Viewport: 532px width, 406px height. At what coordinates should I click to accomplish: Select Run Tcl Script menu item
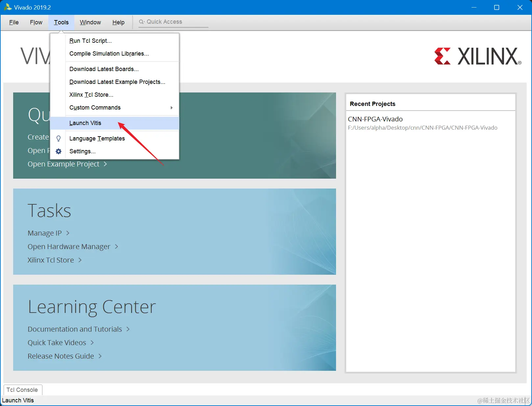115,41
